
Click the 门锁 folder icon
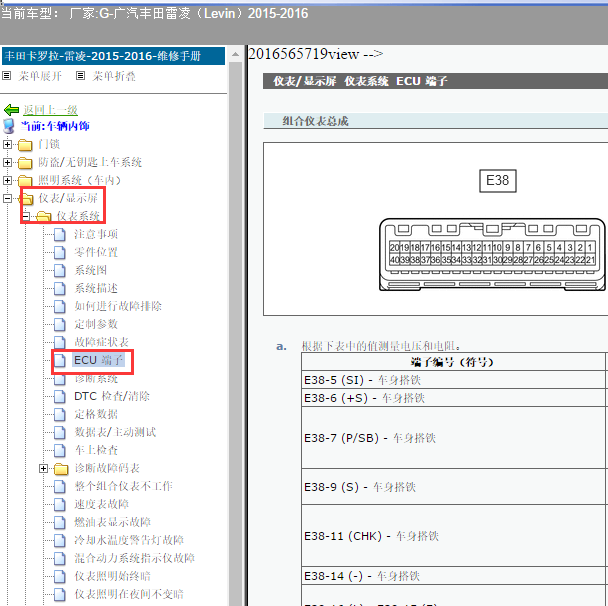(25, 145)
